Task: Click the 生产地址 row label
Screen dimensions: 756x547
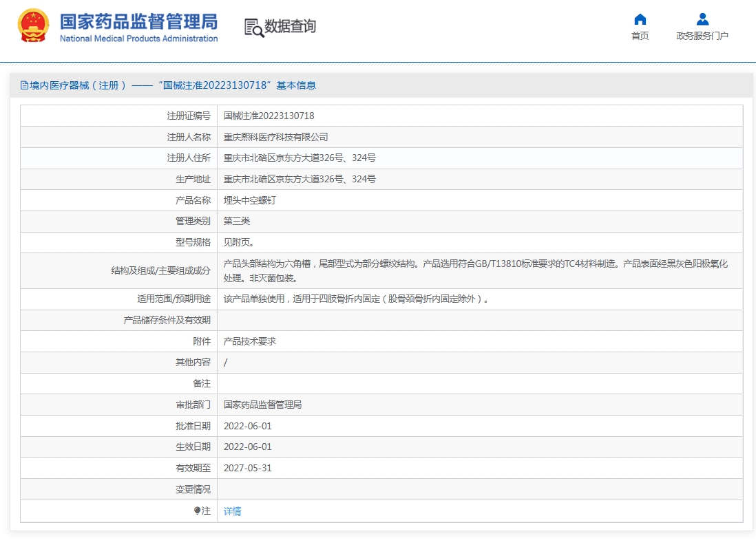Action: (x=193, y=179)
